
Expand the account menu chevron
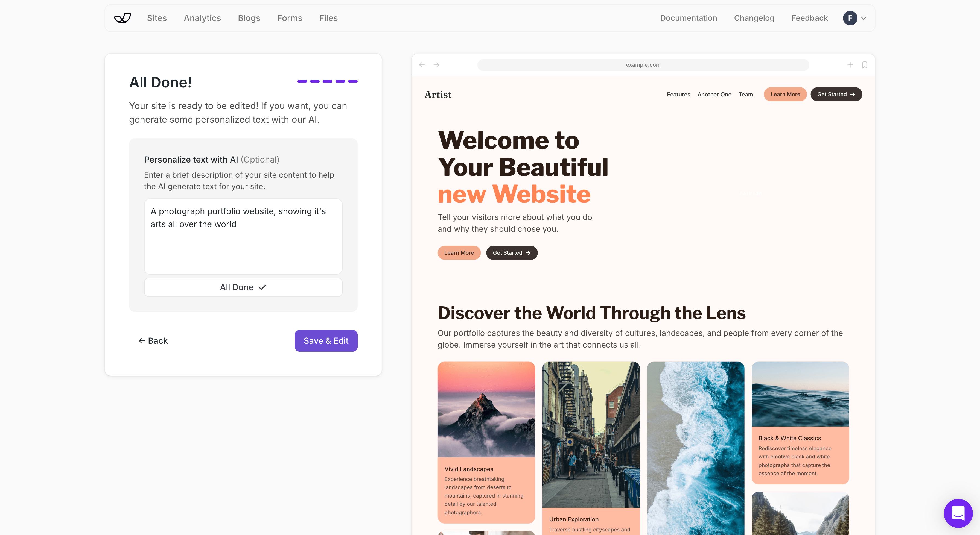click(864, 18)
